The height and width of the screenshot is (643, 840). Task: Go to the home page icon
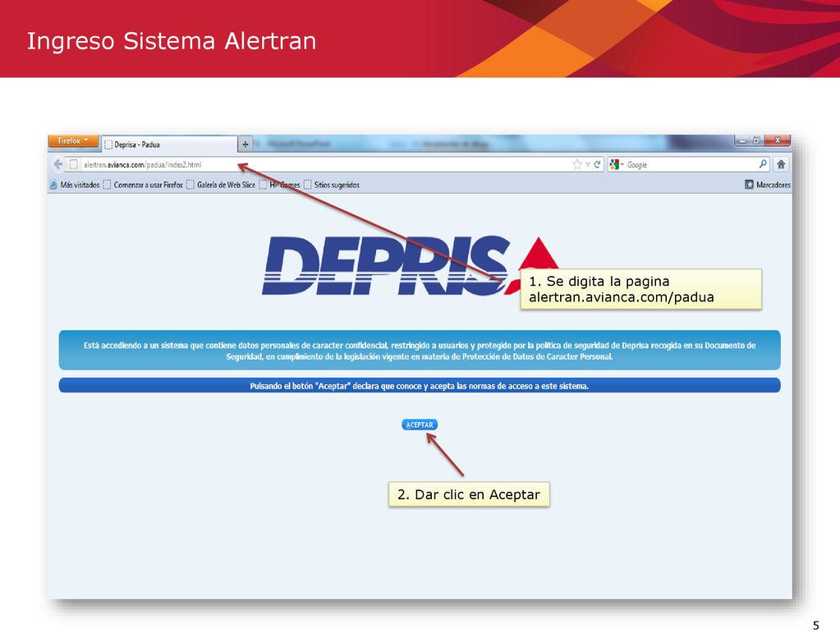click(781, 164)
